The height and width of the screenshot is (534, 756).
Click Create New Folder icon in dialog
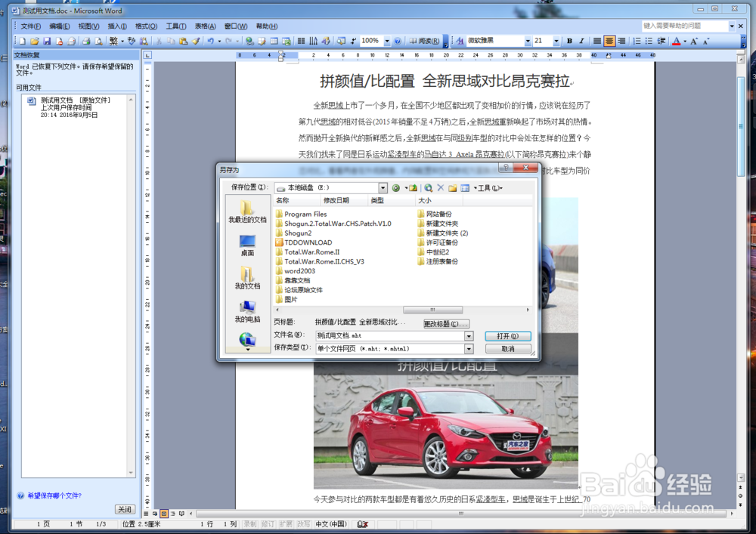tap(452, 188)
